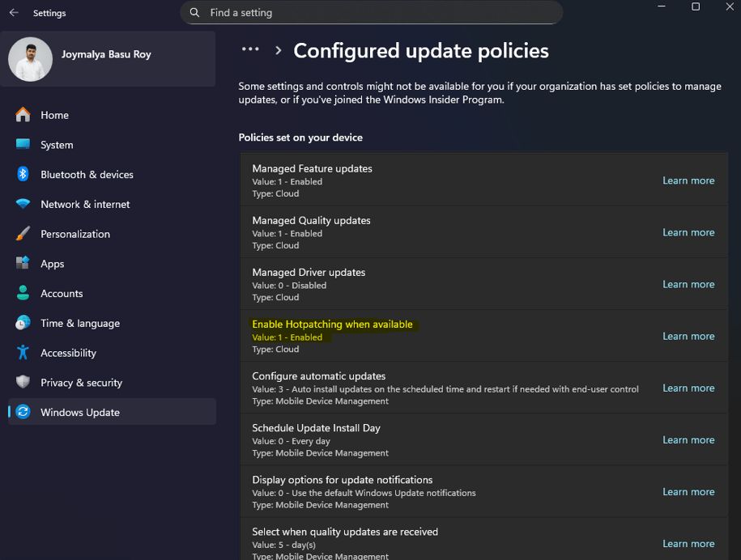This screenshot has height=560, width=741.
Task: Open Learn more for Managed Feature updates
Action: pos(688,180)
